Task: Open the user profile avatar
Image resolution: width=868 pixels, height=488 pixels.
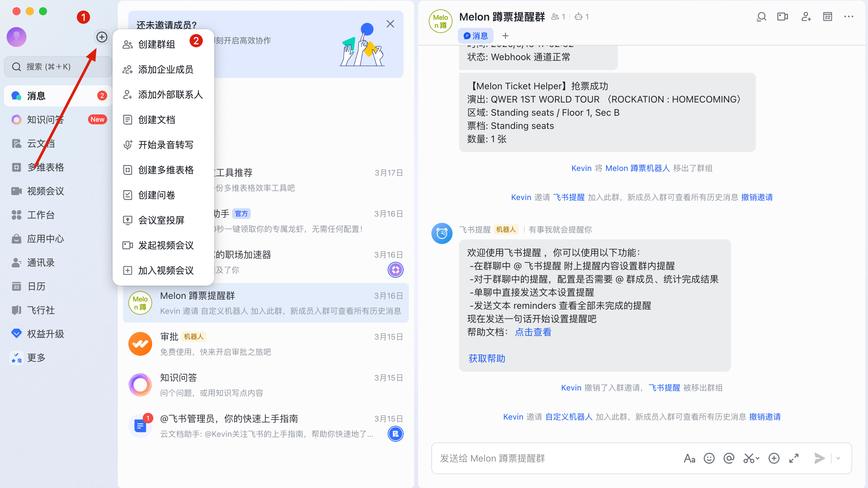Action: (17, 37)
